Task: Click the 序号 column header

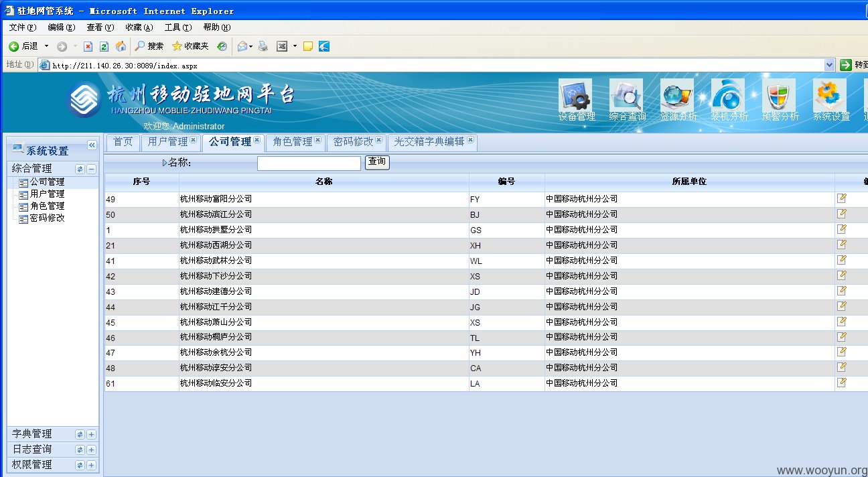Action: click(141, 182)
